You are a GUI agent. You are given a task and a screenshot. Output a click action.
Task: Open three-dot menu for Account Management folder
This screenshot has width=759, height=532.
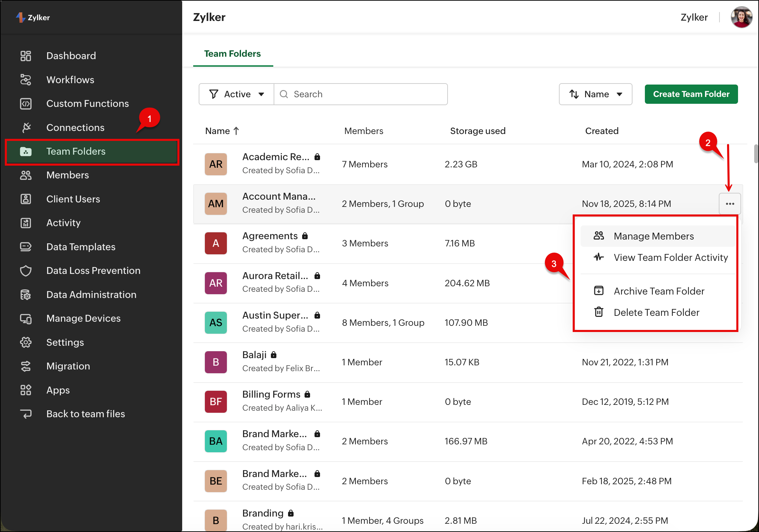click(x=729, y=204)
